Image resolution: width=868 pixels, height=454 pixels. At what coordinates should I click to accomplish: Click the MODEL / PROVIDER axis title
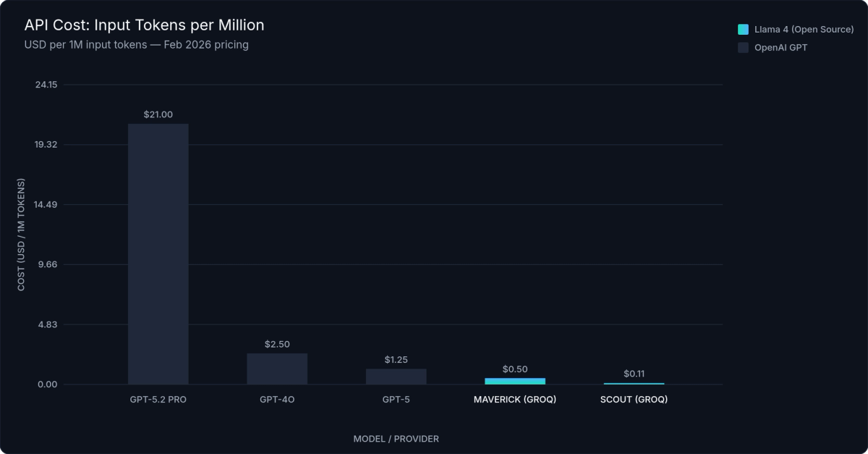click(396, 438)
